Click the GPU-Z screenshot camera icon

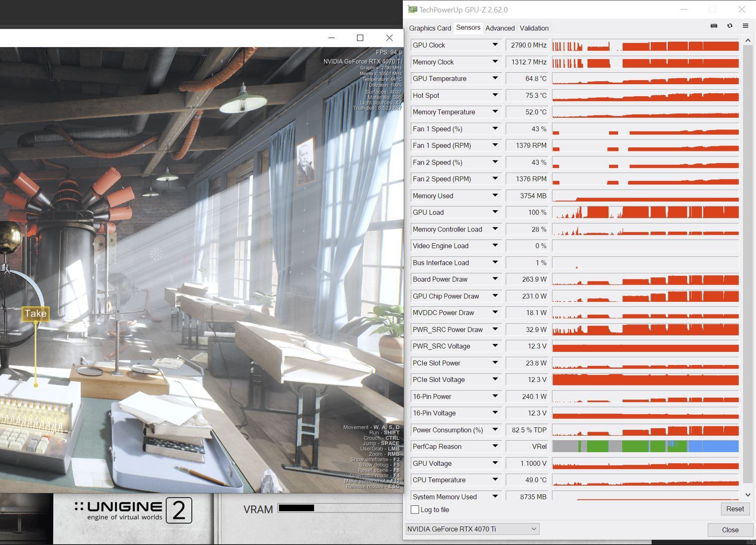(x=714, y=26)
